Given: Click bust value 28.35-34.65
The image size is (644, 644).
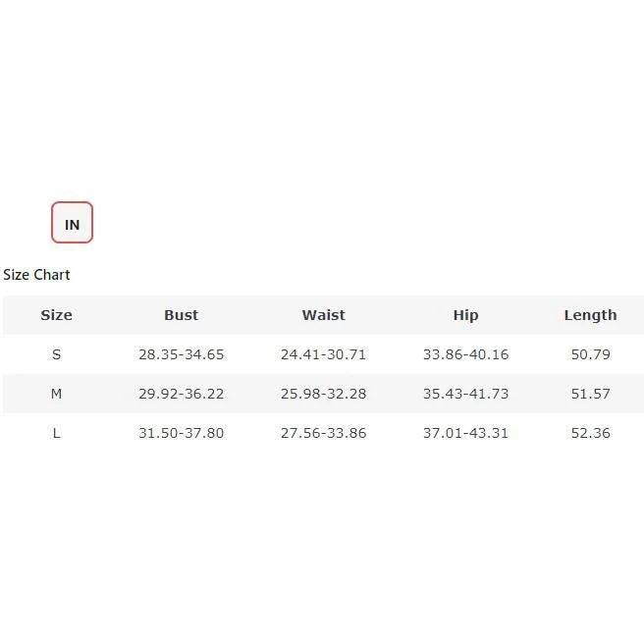Looking at the screenshot, I should click(x=181, y=354).
